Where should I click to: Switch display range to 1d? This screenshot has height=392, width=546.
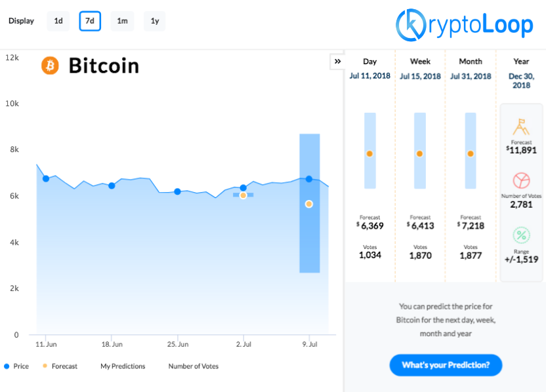(58, 21)
